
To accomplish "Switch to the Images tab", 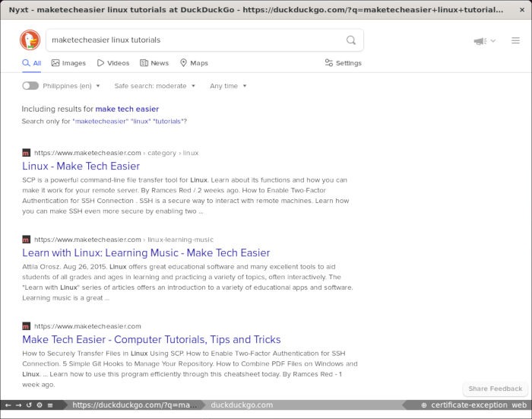I will point(68,63).
